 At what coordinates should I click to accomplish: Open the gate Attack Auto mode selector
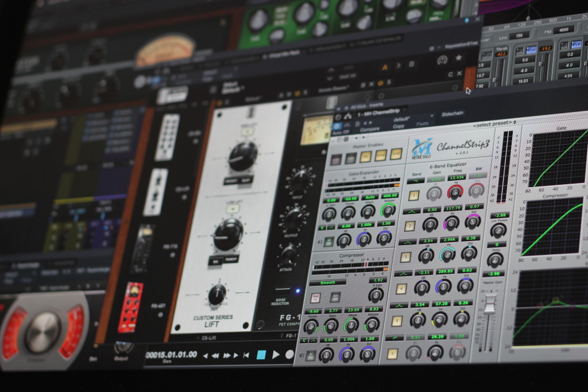click(370, 197)
